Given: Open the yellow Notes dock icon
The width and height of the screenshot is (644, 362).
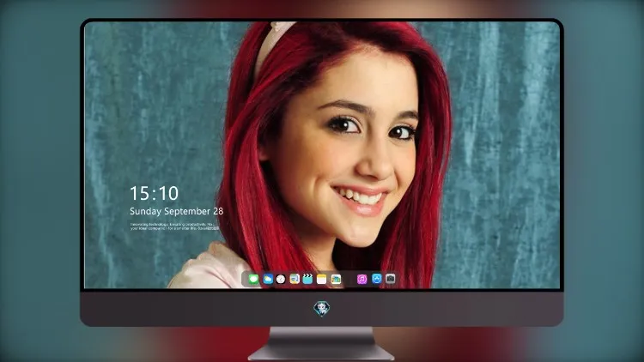Looking at the screenshot, I should click(322, 279).
